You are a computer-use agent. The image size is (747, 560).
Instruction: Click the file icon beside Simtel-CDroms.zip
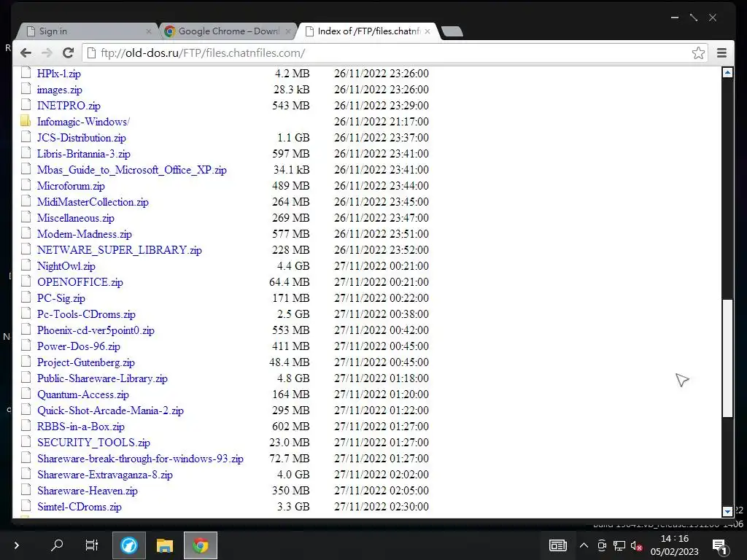pyautogui.click(x=26, y=506)
